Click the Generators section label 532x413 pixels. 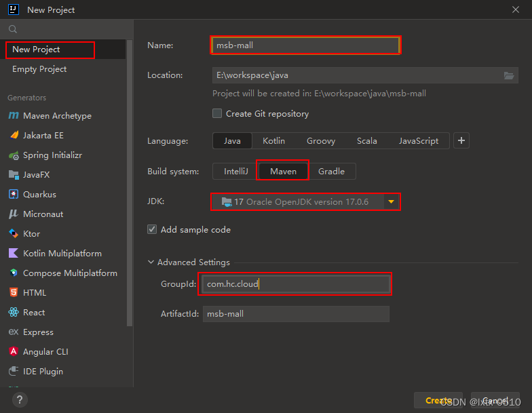coord(27,98)
